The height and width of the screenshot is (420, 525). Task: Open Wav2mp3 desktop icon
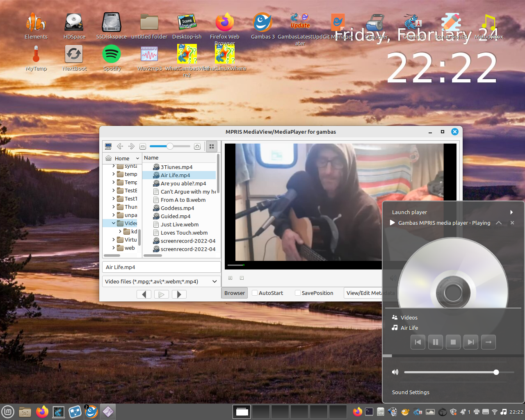[x=149, y=58]
